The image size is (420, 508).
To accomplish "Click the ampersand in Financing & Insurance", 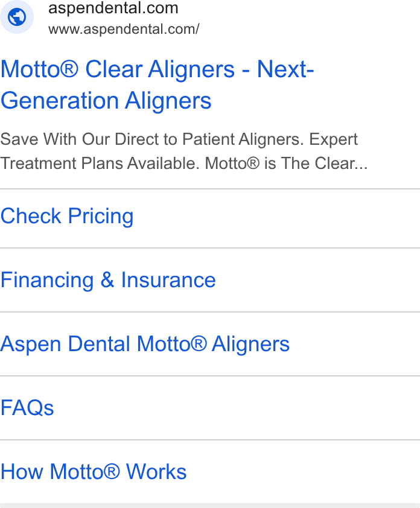I will [x=107, y=279].
